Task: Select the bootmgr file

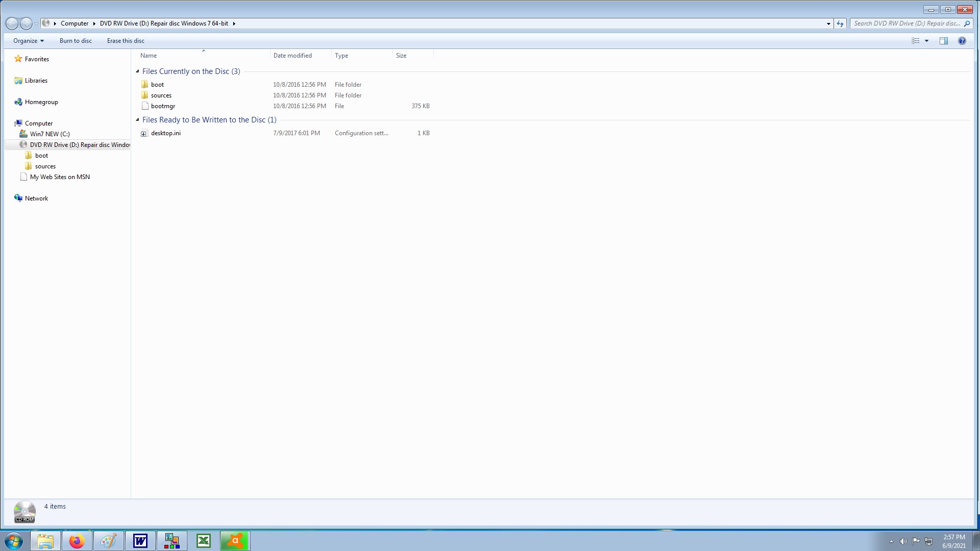Action: coord(163,106)
